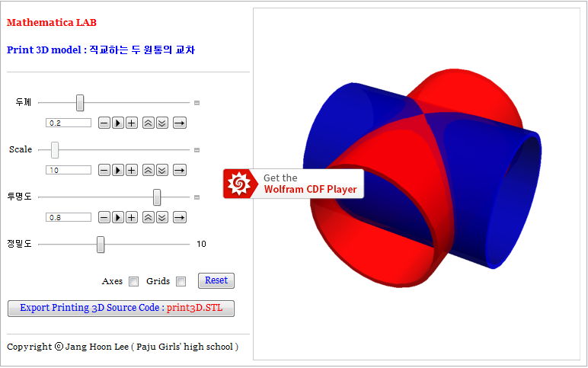Click the 정밀도 slider handle
This screenshot has width=588, height=368.
(x=101, y=245)
